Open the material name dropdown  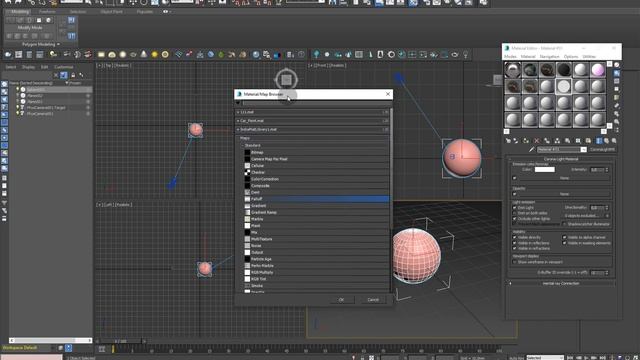pos(583,150)
